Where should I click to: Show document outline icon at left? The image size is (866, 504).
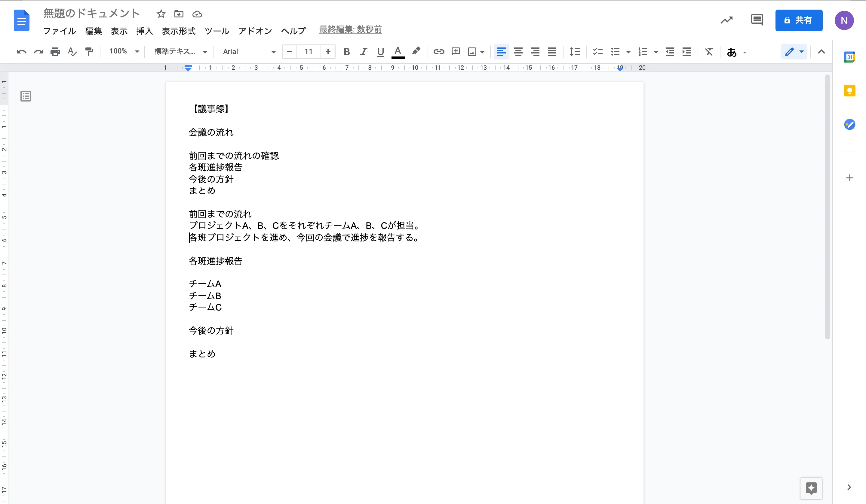(x=26, y=96)
